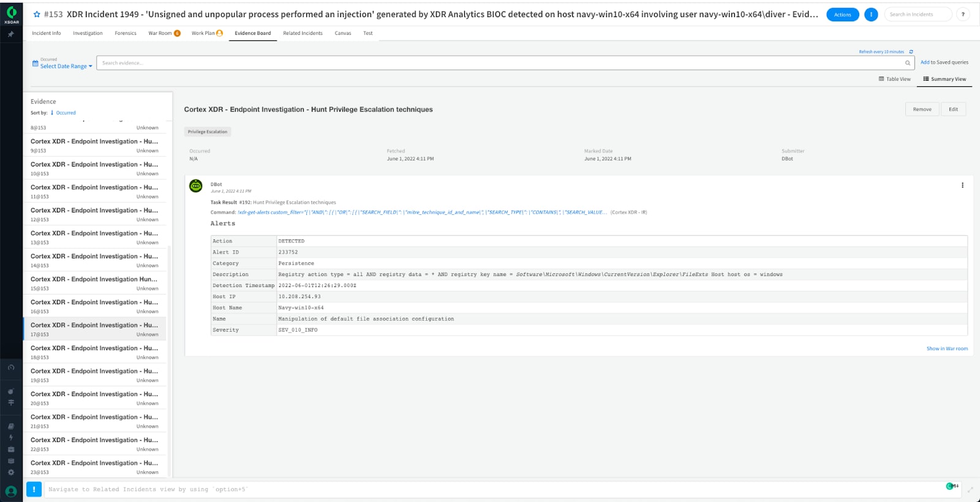Image resolution: width=980 pixels, height=502 pixels.
Task: Select evidence item 13@153
Action: pos(94,238)
